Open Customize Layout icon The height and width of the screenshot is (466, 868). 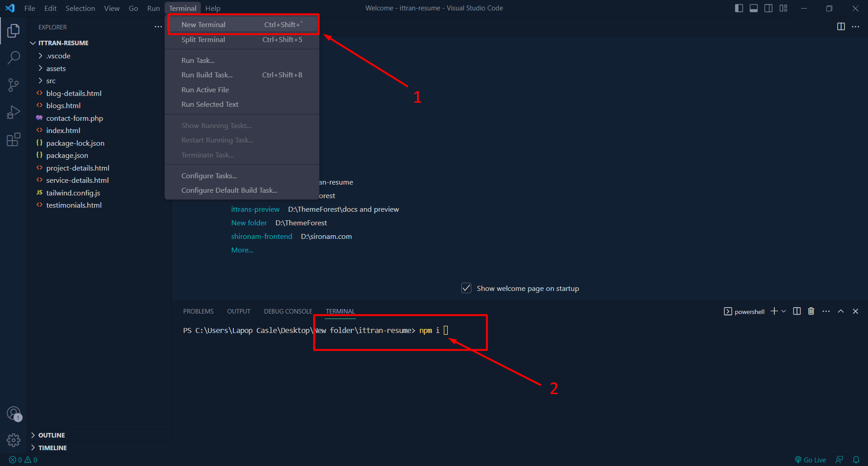783,8
